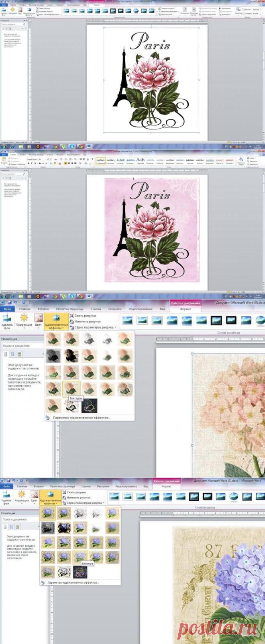Open Файл tab in the blue-hydrangea Word window
This screenshot has width=265, height=644.
(7, 486)
